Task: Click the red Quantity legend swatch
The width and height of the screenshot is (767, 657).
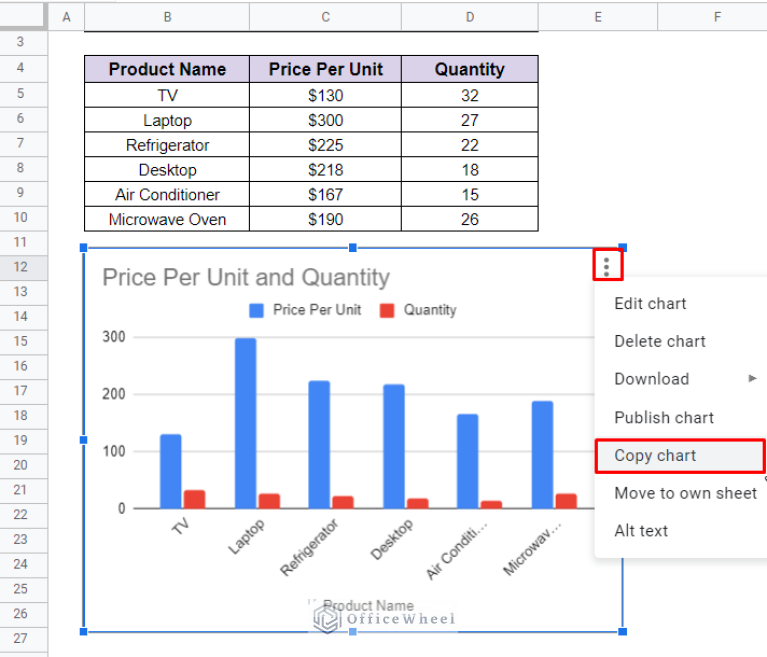Action: tap(387, 310)
